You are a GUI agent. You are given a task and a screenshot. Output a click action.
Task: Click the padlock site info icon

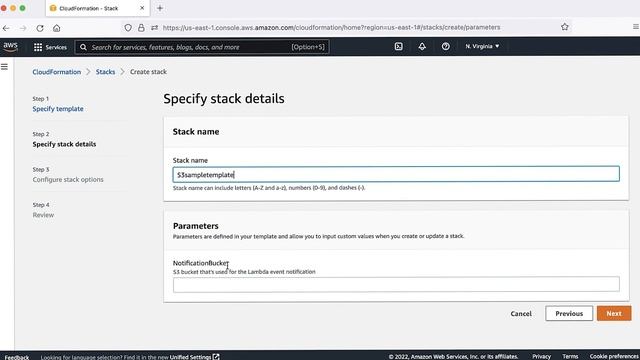pos(141,28)
